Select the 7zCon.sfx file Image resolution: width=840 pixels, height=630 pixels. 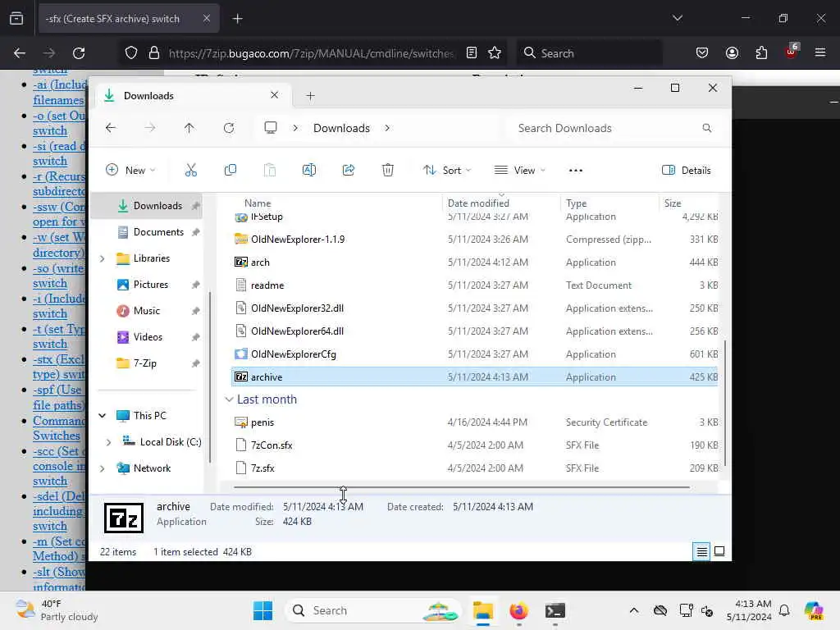click(475, 445)
